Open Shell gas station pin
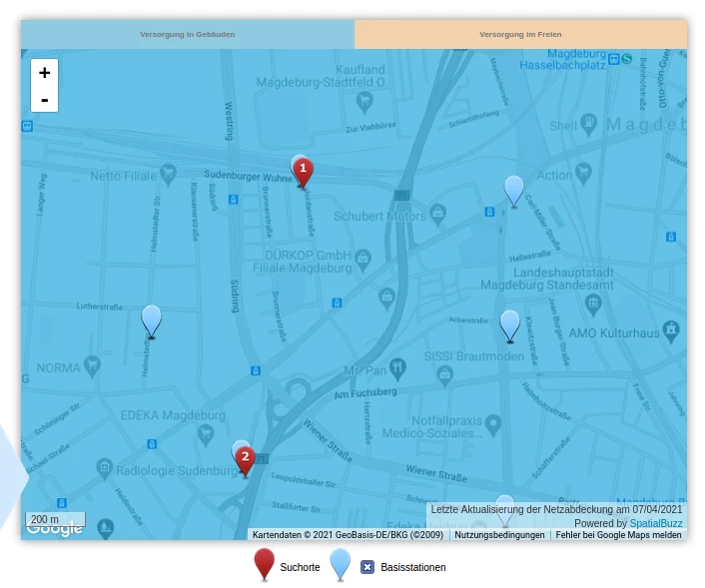The width and height of the screenshot is (705, 588). point(588,124)
